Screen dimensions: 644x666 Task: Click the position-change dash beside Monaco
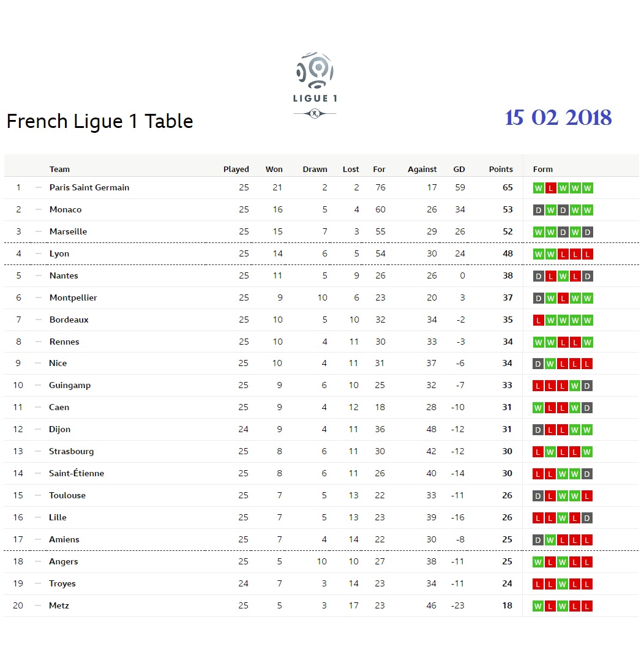point(39,210)
